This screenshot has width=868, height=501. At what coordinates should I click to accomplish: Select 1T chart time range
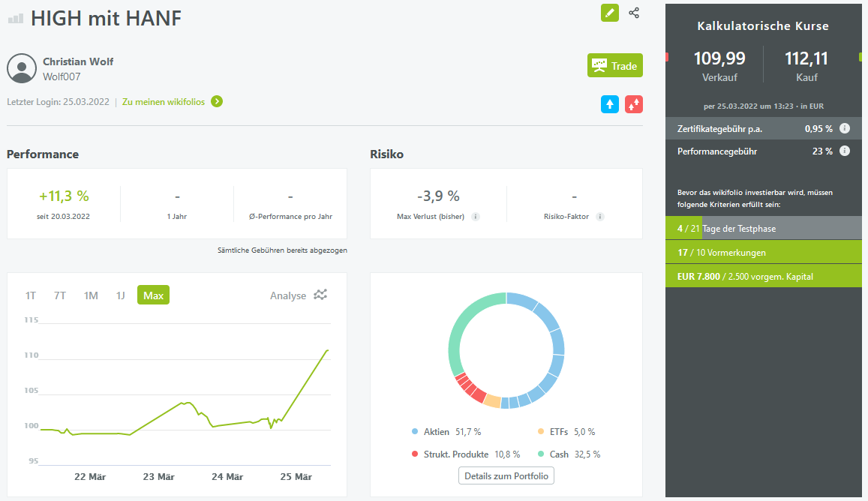pos(31,295)
